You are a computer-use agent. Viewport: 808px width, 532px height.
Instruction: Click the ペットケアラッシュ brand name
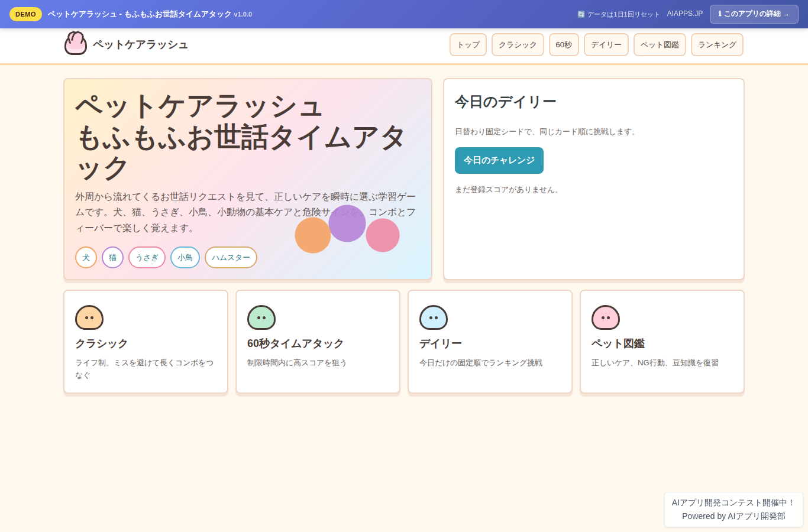(140, 44)
